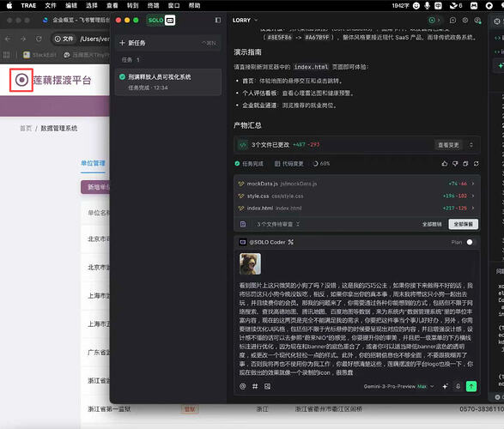Toggle the sidebar panel icon beside SOLO
The image size is (504, 429).
(x=218, y=21)
